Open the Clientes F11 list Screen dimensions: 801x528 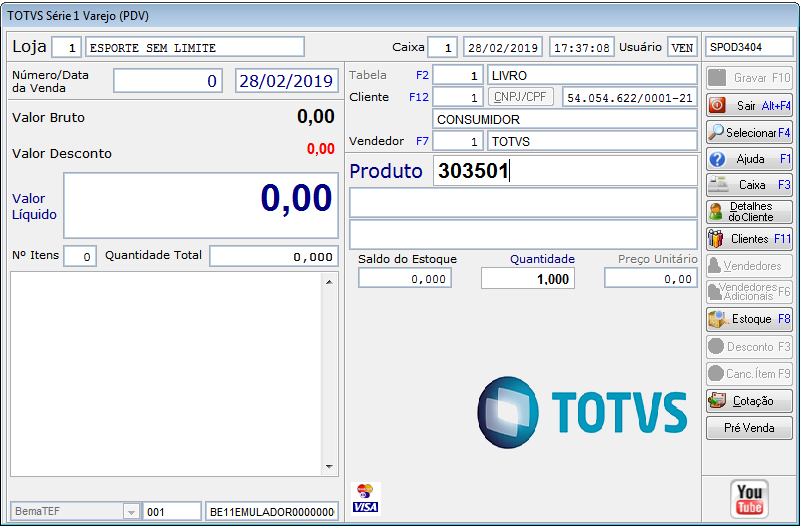[749, 238]
